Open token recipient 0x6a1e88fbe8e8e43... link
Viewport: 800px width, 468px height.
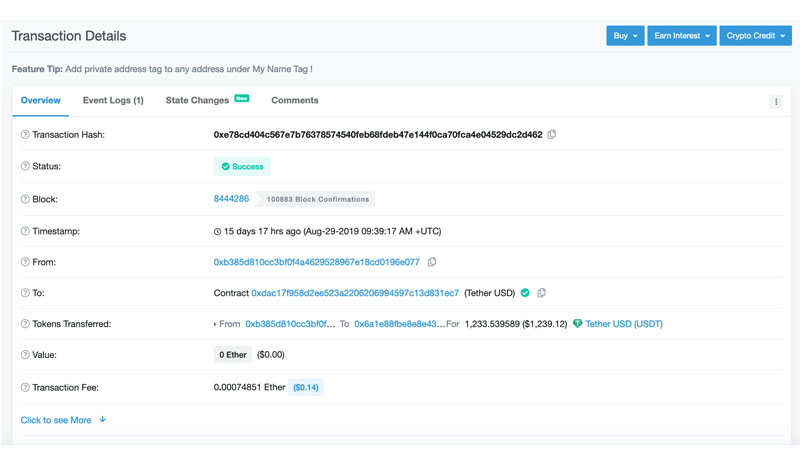[x=399, y=324]
